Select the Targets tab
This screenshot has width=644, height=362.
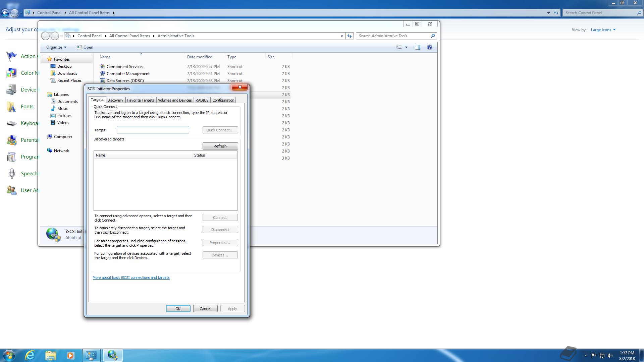point(97,100)
